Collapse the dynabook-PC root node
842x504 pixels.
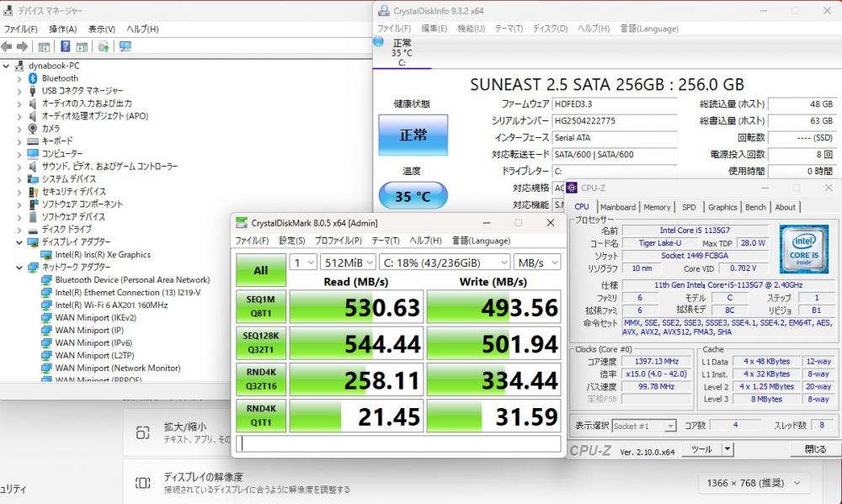click(x=6, y=66)
